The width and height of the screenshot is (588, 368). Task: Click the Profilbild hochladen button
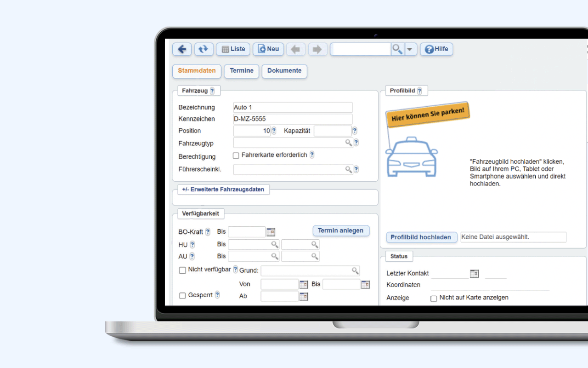421,237
